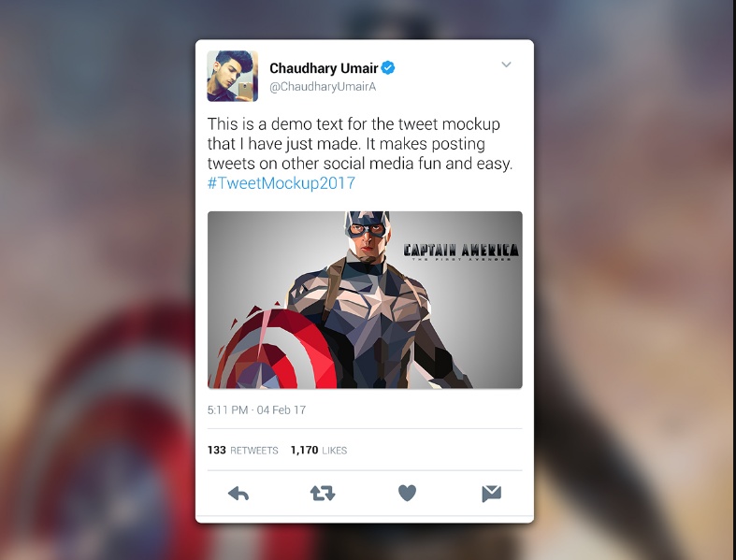Open the Captain America tweet image
This screenshot has width=736, height=560.
point(365,300)
